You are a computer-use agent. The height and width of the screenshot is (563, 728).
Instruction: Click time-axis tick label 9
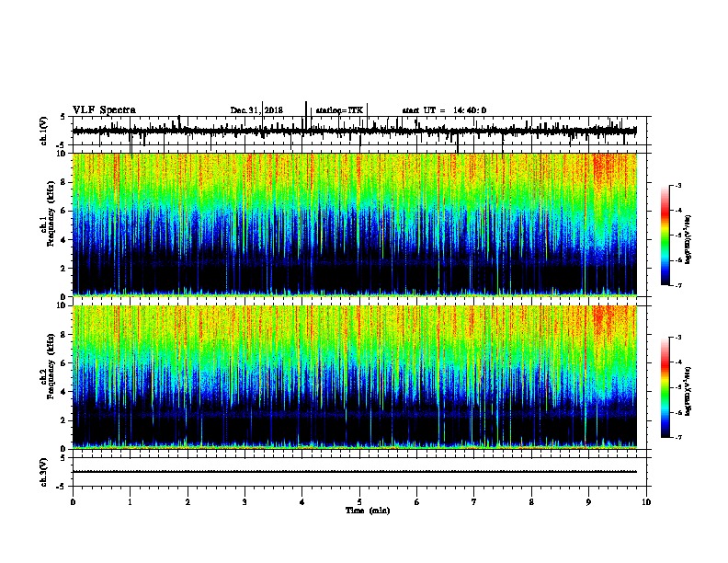(x=588, y=502)
